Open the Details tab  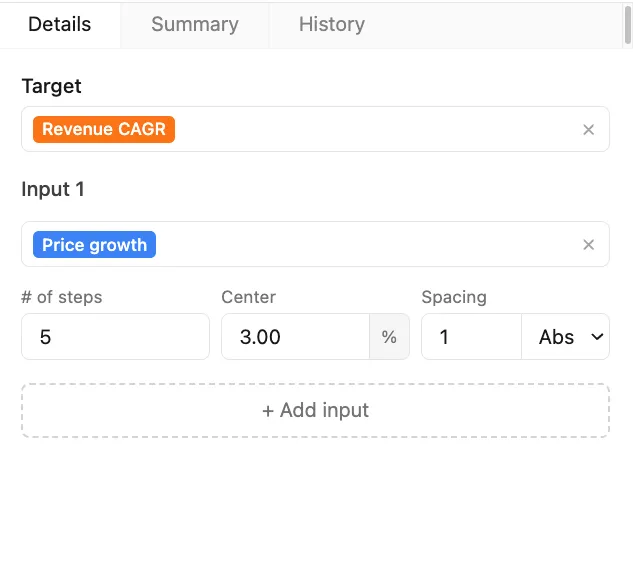point(60,25)
